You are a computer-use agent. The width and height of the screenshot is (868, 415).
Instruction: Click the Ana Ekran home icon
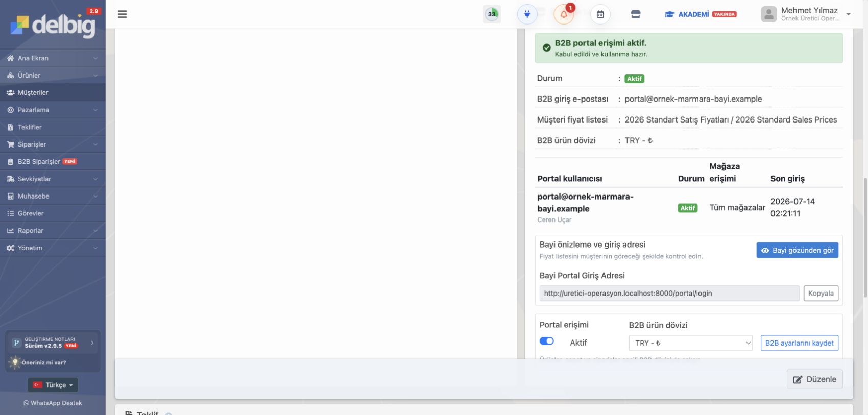point(10,58)
